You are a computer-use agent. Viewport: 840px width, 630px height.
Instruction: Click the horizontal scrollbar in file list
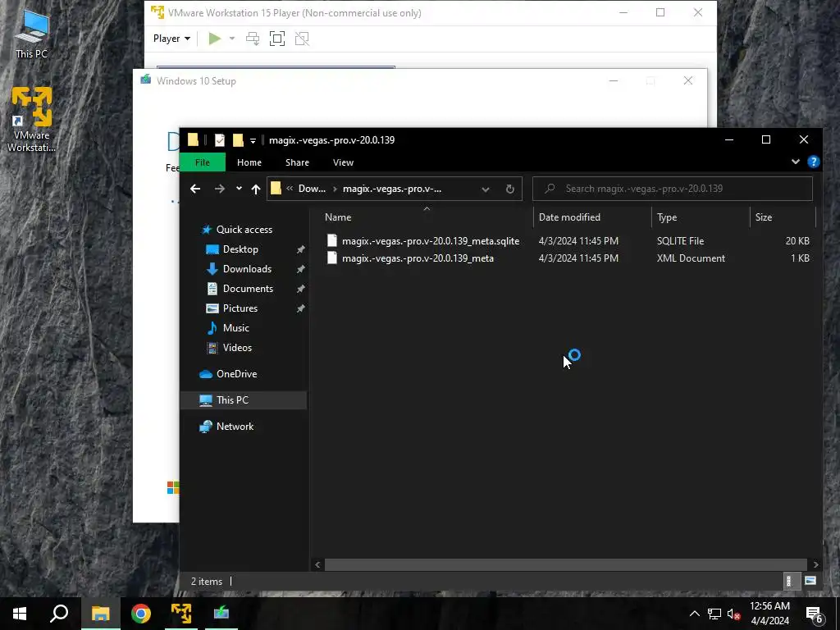(566, 564)
